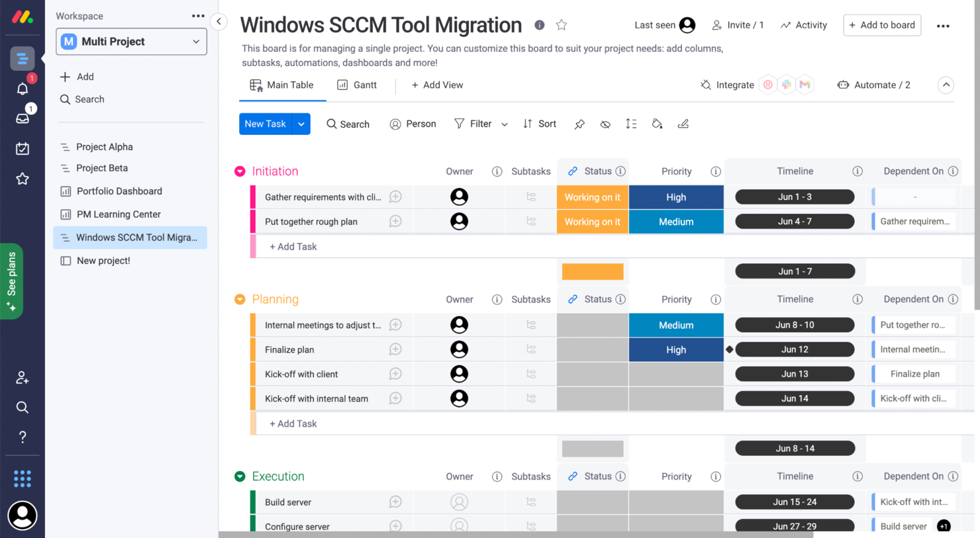
Task: Click Sort in the board toolbar
Action: [x=539, y=124]
